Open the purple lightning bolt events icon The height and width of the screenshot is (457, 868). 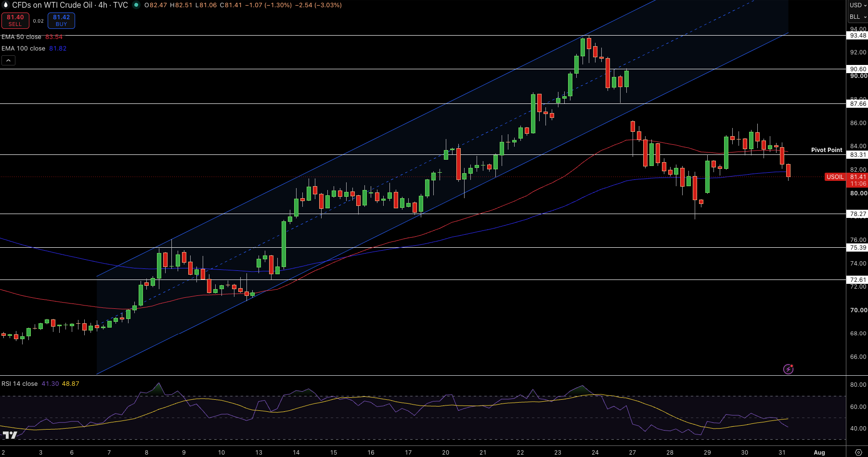pos(788,369)
